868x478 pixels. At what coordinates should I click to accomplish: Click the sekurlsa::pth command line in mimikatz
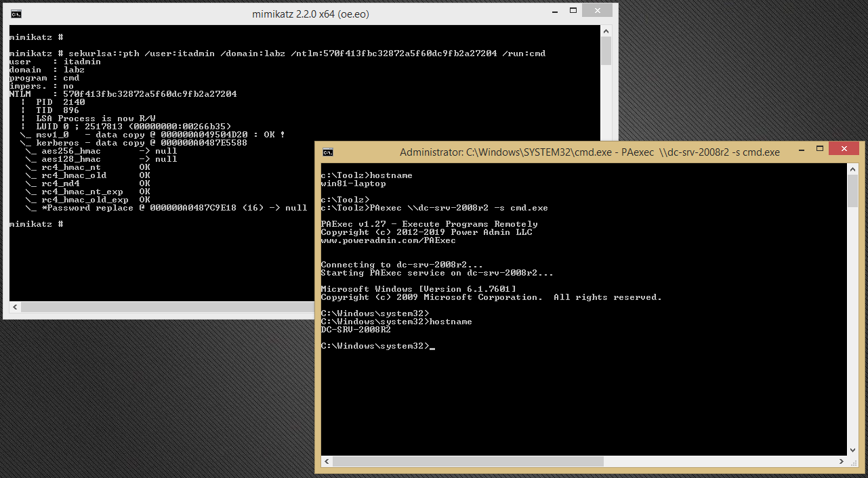(277, 53)
